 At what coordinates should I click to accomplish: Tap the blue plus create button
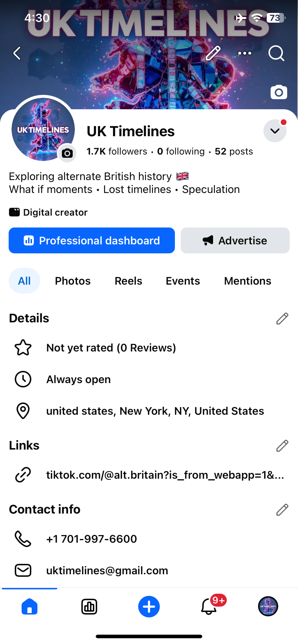click(149, 607)
